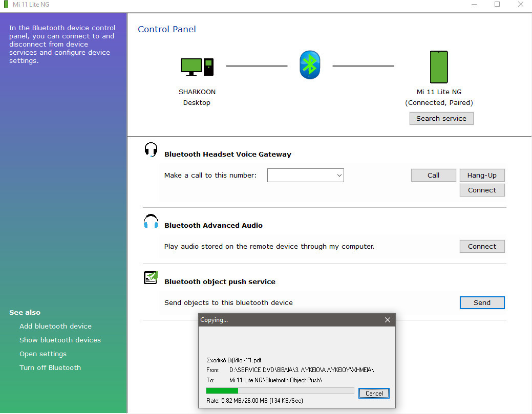Click the blue Bluetooth logo icon
This screenshot has height=414, width=532.
[x=310, y=65]
